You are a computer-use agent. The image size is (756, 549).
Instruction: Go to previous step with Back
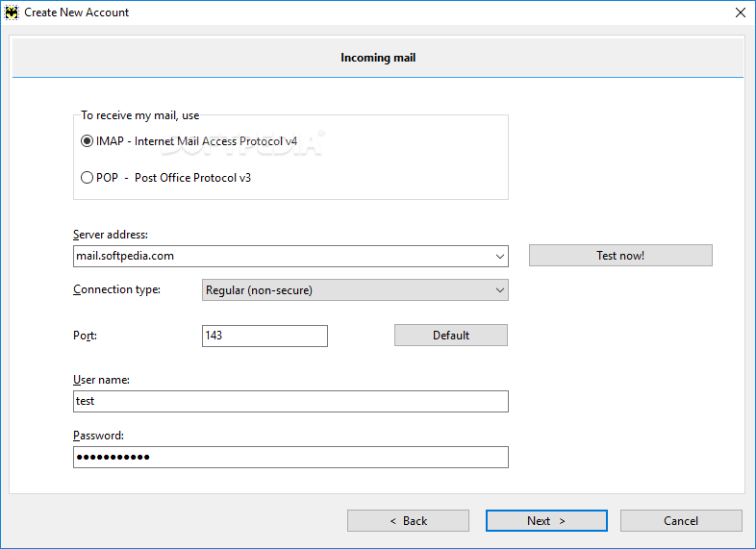pyautogui.click(x=408, y=521)
